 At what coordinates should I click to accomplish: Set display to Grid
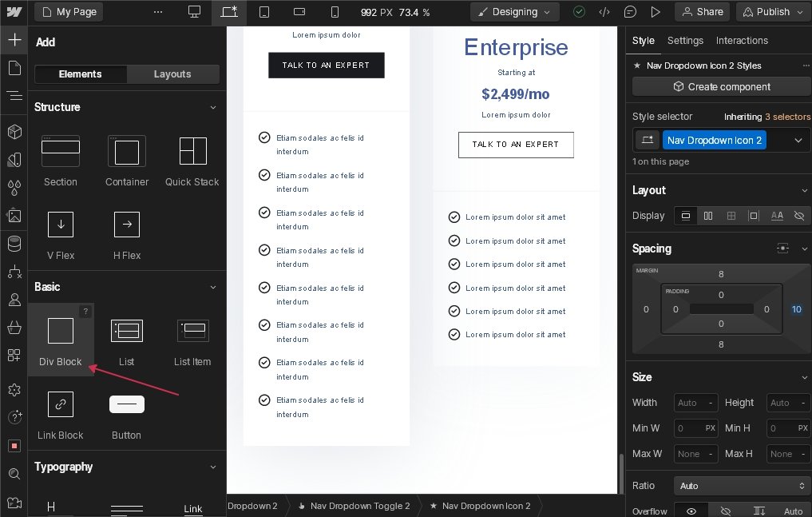click(731, 216)
